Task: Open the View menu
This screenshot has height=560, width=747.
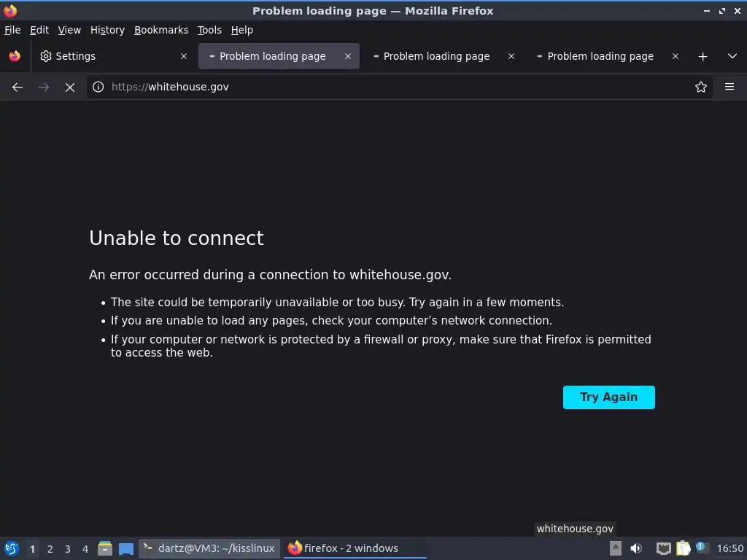Action: 69,30
